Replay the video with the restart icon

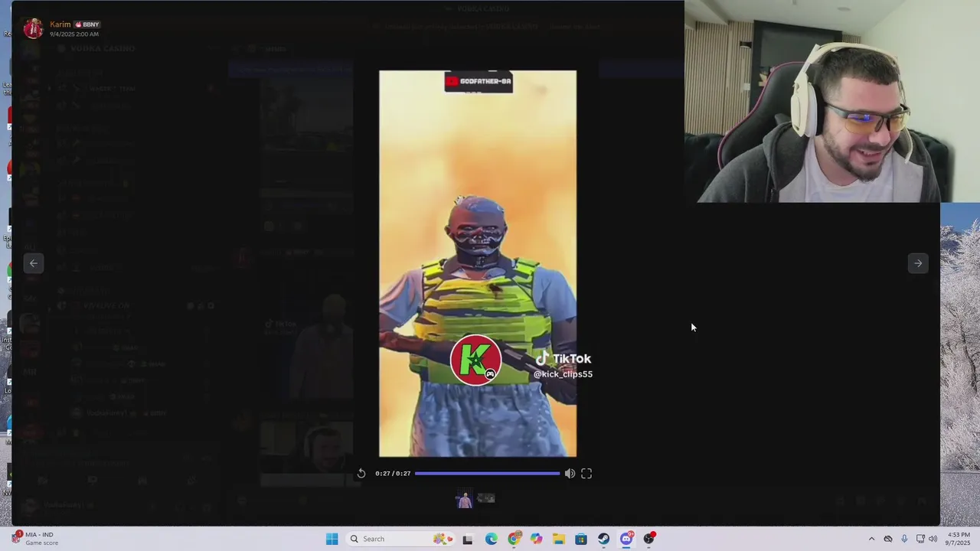pyautogui.click(x=361, y=474)
